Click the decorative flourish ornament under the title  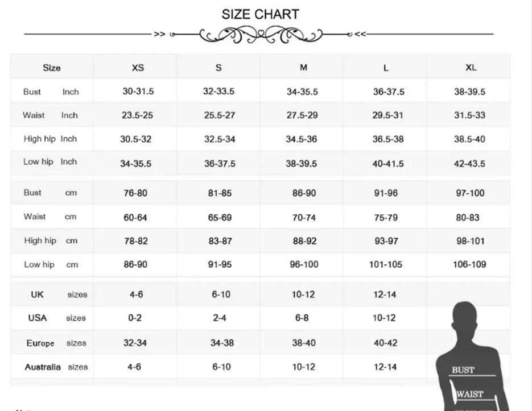pos(261,35)
